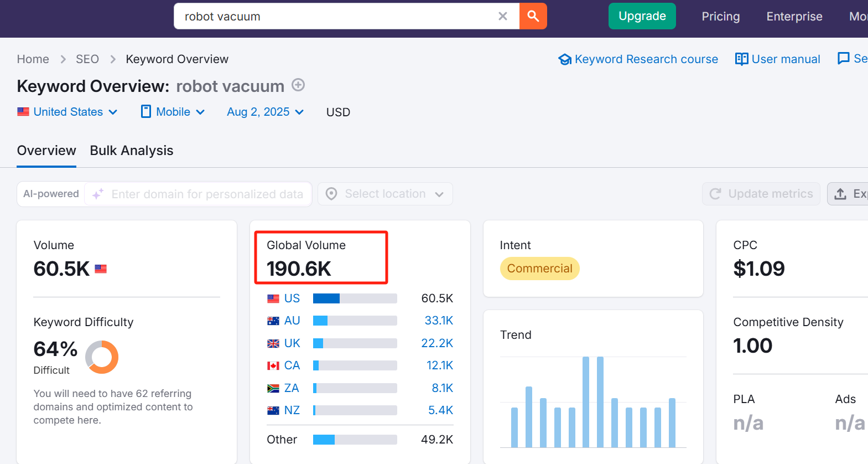Open the Select location dropdown
868x464 pixels.
pos(385,194)
